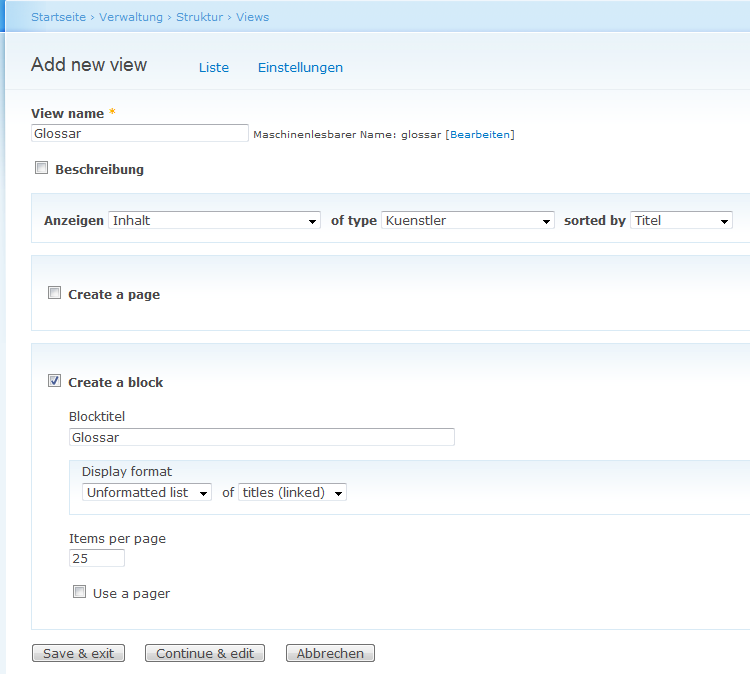The image size is (750, 674).
Task: Check the Beschreibung checkbox
Action: point(42,168)
